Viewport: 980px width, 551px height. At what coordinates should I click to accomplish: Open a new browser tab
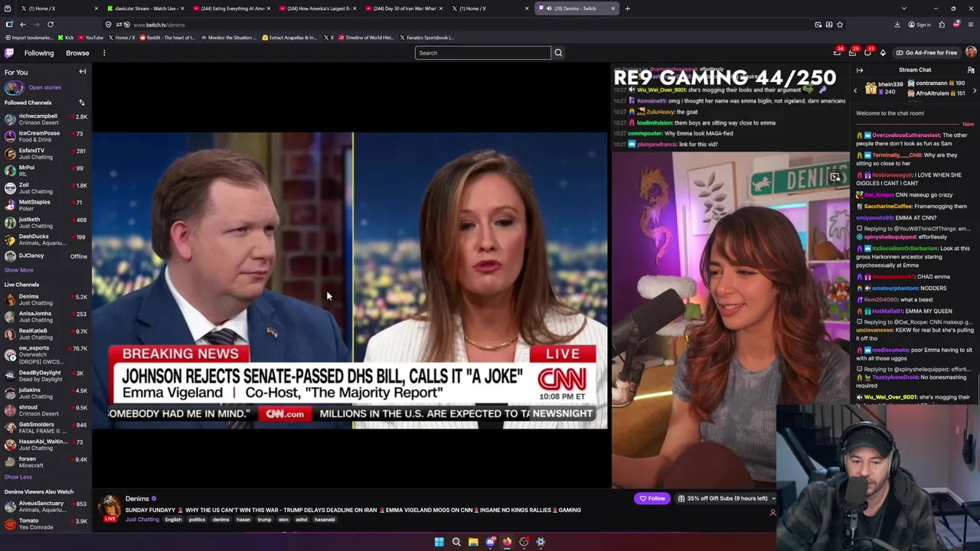tap(627, 8)
